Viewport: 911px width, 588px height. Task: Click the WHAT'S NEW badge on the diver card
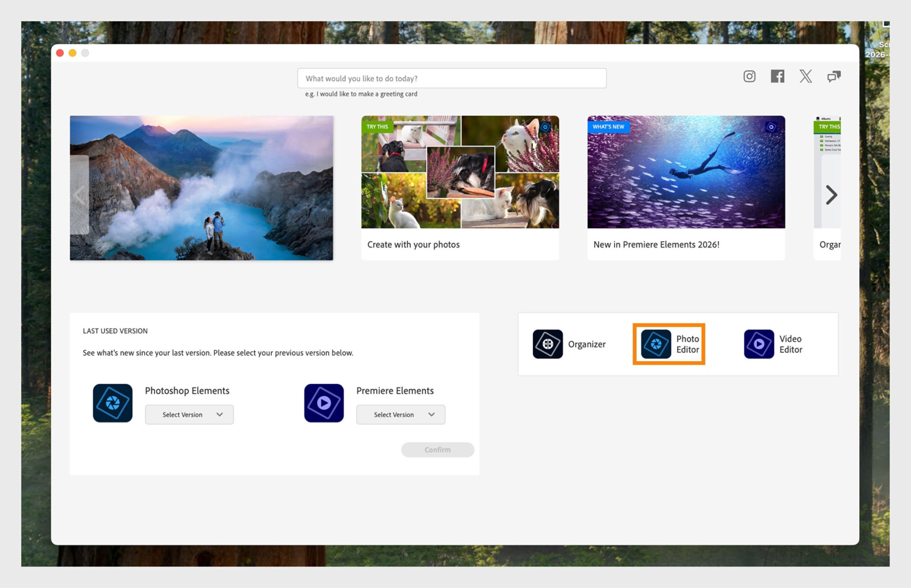(x=609, y=127)
